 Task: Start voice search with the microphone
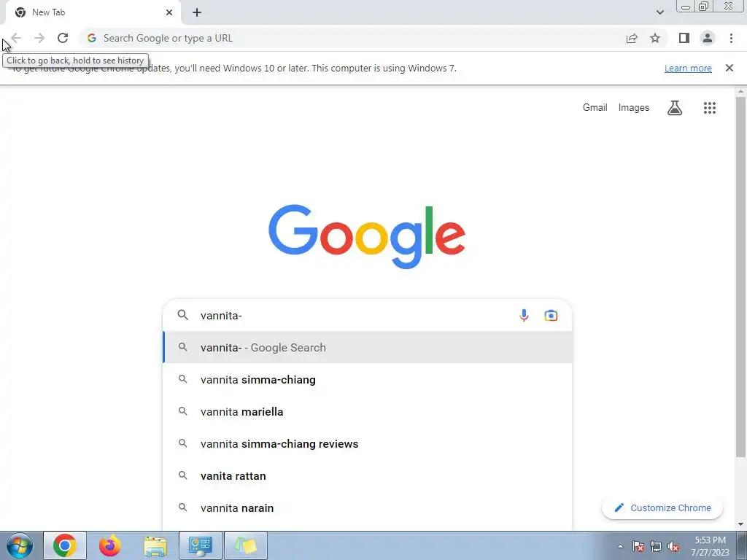coord(524,315)
